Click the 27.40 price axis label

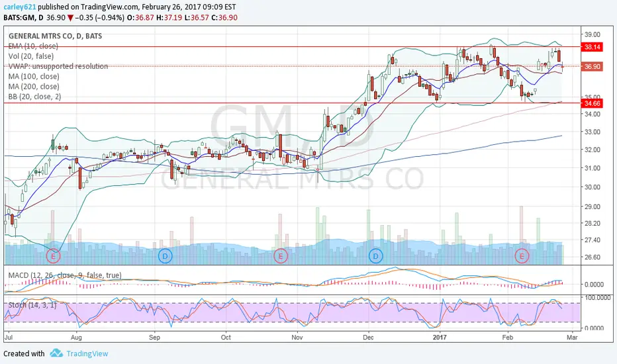tap(593, 240)
